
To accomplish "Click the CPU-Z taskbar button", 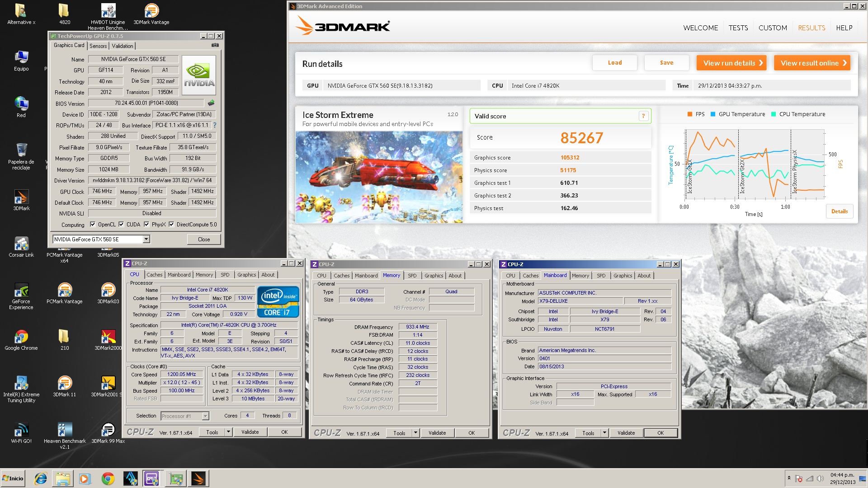I will (151, 479).
